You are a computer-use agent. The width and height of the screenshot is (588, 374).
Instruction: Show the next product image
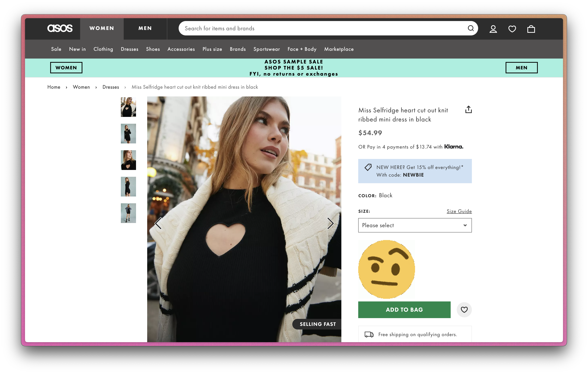click(330, 223)
